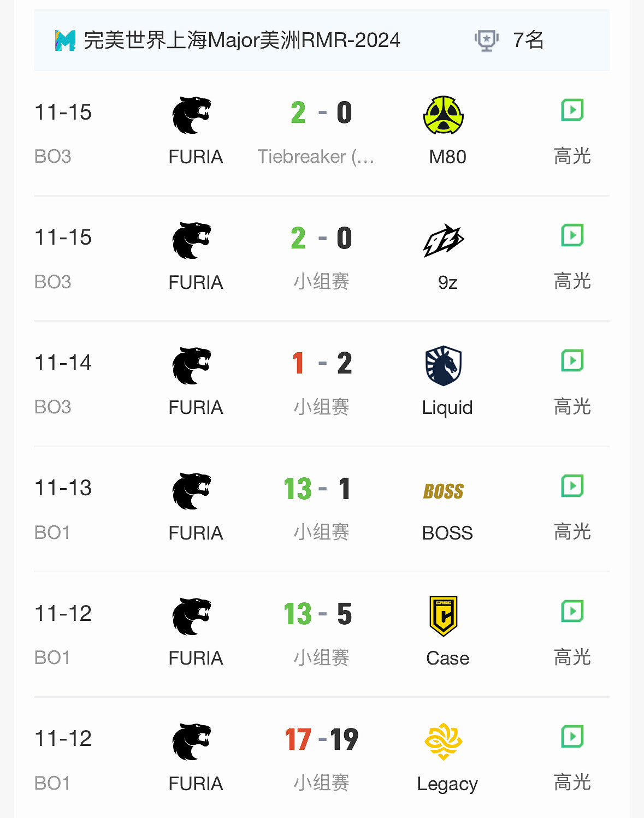This screenshot has height=818, width=644.
Task: Play highlights for FURIA vs Case match
Action: pyautogui.click(x=572, y=611)
